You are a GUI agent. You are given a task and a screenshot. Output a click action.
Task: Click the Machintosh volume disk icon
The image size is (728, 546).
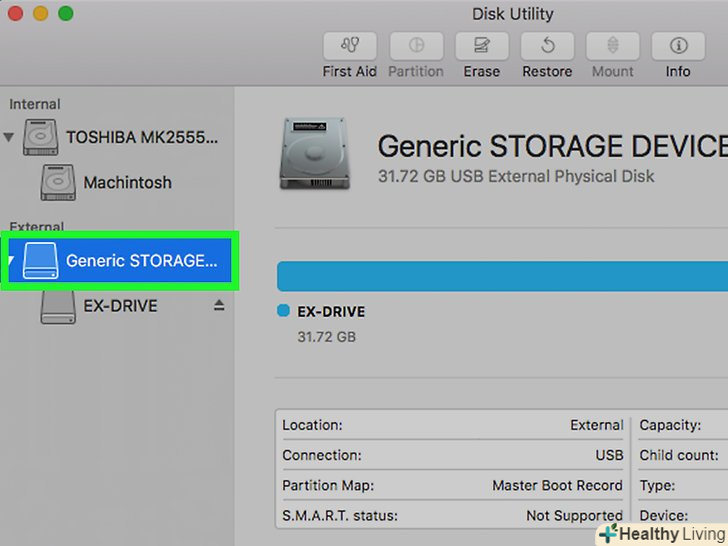click(x=58, y=183)
